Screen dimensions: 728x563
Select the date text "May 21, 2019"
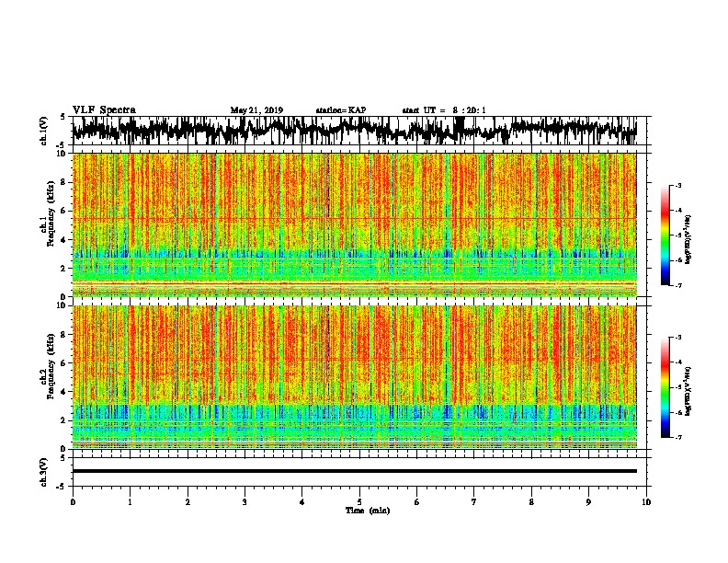(256, 110)
